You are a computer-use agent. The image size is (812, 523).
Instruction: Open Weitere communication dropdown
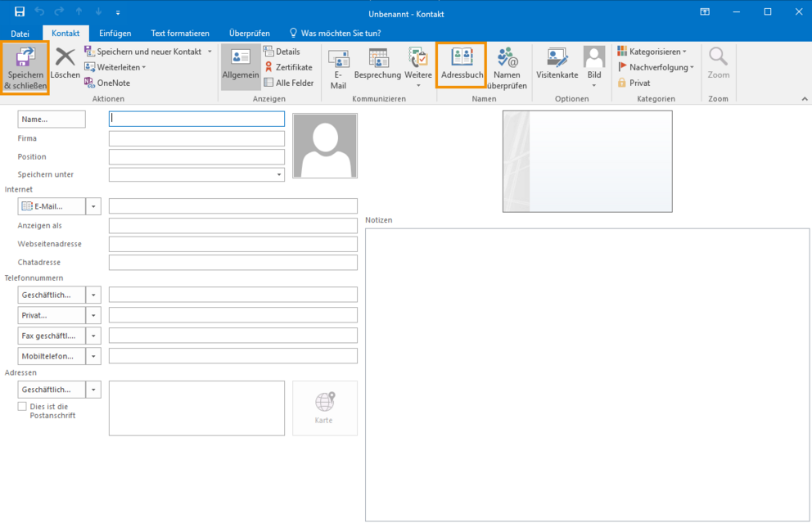418,67
